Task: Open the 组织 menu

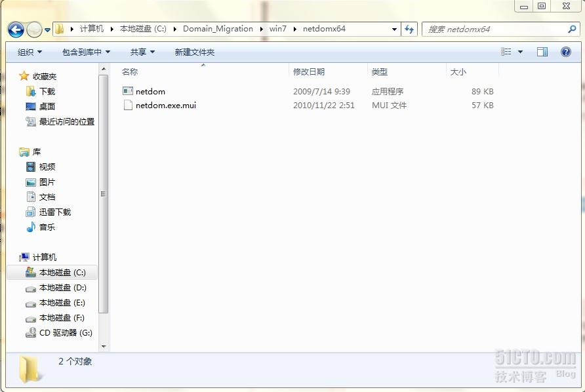Action: click(x=30, y=52)
